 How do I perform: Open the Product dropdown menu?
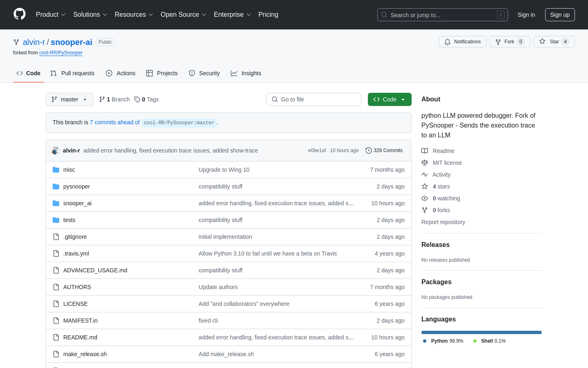pos(51,15)
